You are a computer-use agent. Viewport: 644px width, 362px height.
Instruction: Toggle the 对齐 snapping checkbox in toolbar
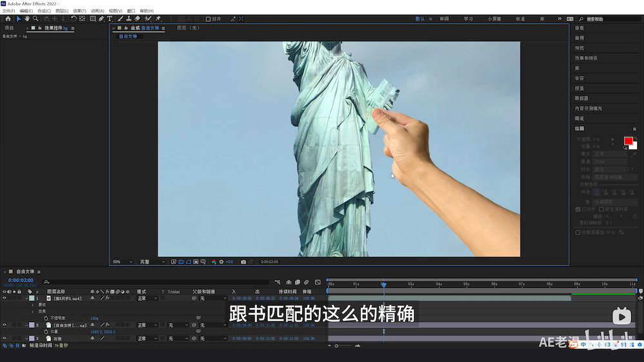click(x=208, y=19)
